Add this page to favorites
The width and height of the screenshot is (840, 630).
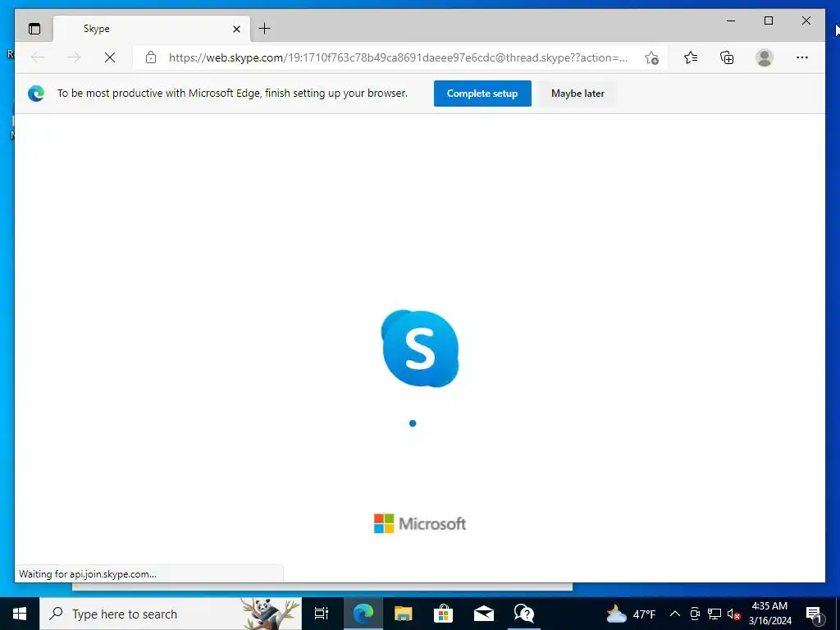(x=651, y=57)
